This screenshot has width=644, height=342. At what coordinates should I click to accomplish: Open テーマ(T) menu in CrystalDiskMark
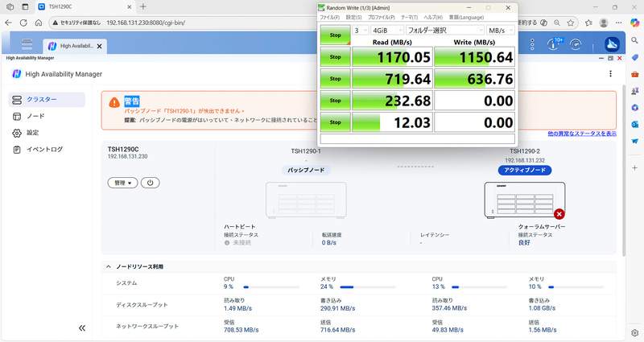[x=409, y=17]
